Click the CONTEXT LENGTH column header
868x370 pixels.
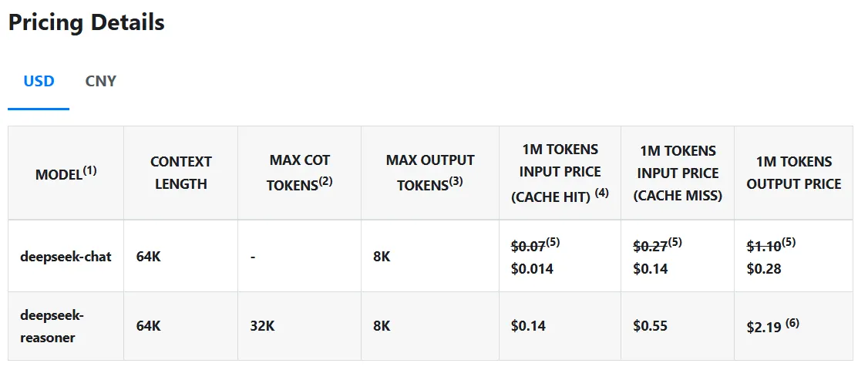180,173
